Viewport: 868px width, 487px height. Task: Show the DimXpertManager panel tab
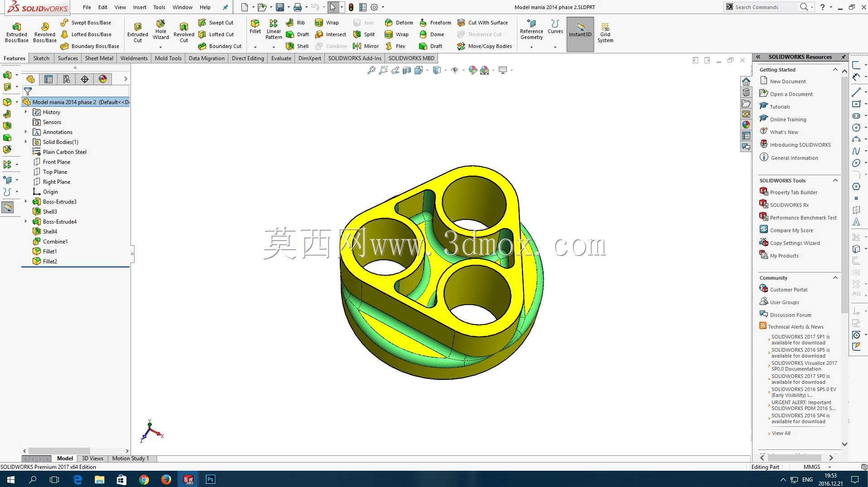point(85,79)
